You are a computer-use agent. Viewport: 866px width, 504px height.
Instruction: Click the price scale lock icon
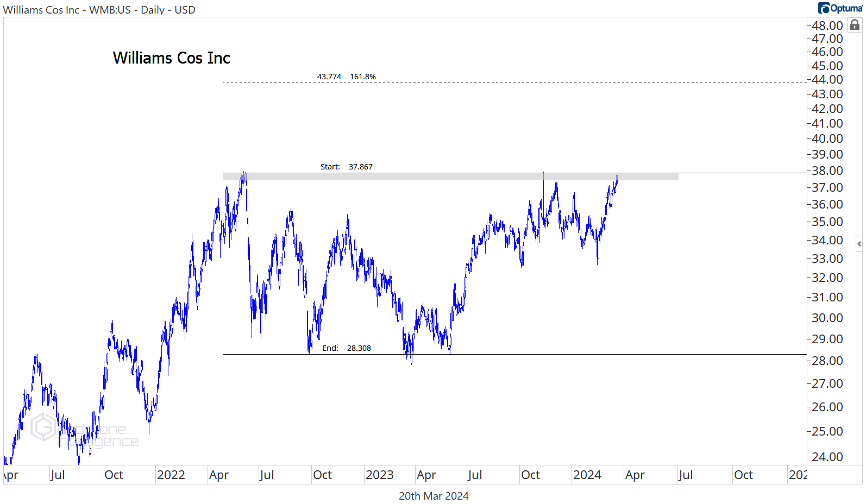(x=855, y=25)
